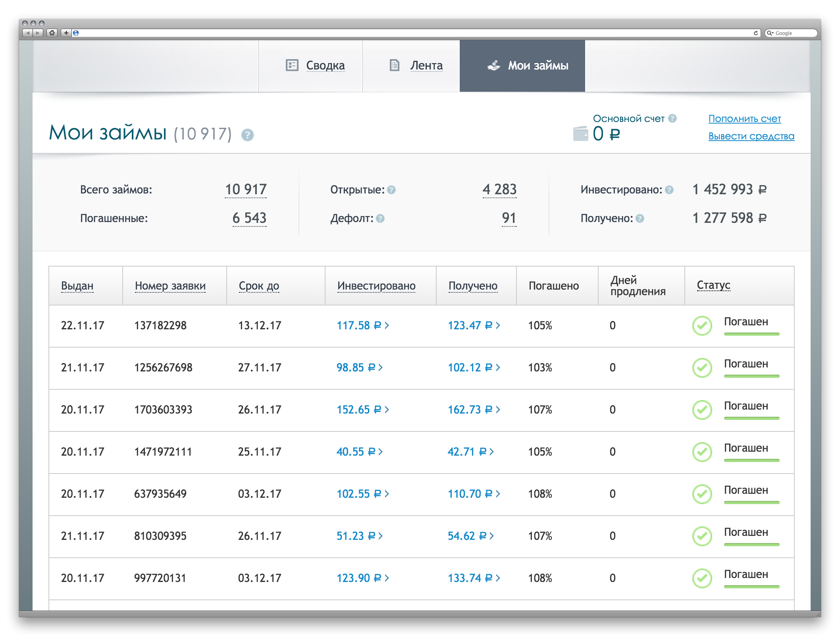Sort table by Выдан column
The width and height of the screenshot is (840, 636).
[77, 286]
